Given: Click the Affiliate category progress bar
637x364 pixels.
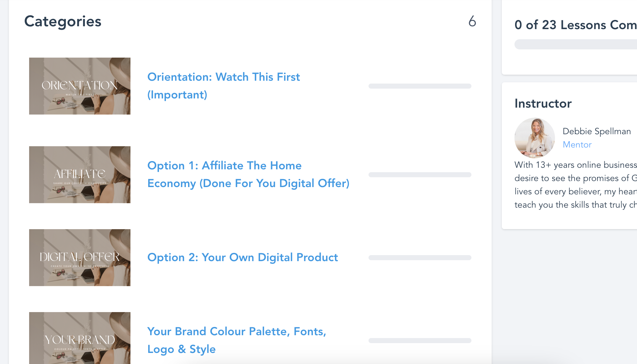Looking at the screenshot, I should pyautogui.click(x=420, y=175).
